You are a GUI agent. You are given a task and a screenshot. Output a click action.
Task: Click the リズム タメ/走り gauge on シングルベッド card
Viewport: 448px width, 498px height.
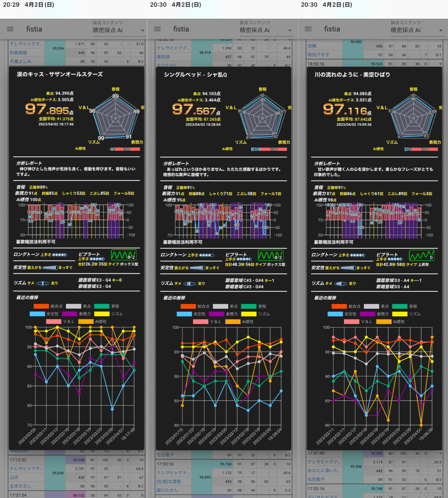point(190,284)
